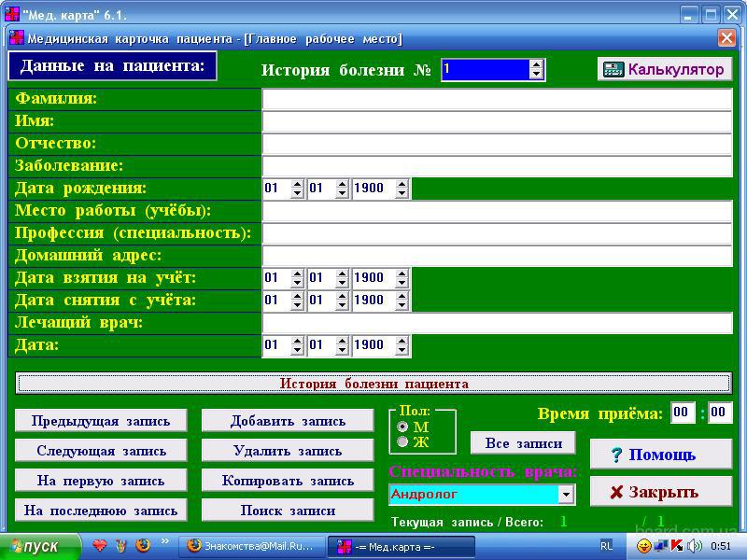The height and width of the screenshot is (560, 747).
Task: Select the М gender radio button
Action: (x=403, y=427)
